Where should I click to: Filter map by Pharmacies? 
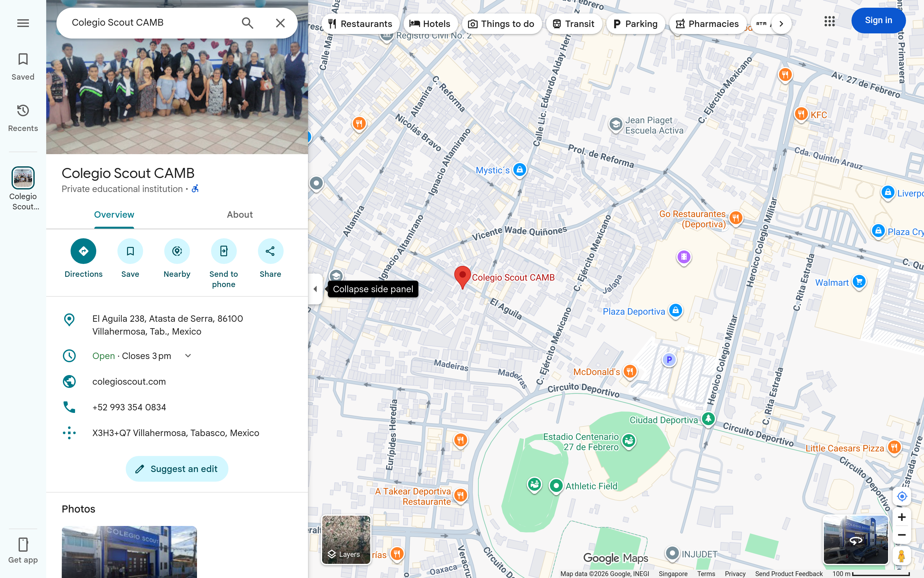(707, 24)
